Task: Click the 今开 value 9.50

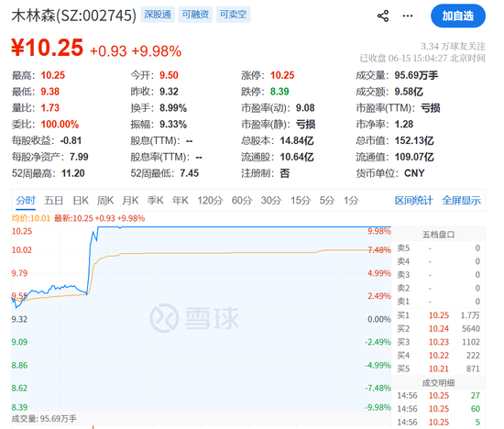Action: 169,75
